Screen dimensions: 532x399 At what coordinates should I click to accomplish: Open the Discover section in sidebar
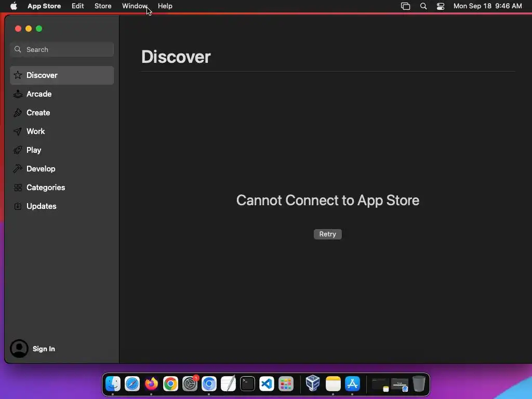62,75
